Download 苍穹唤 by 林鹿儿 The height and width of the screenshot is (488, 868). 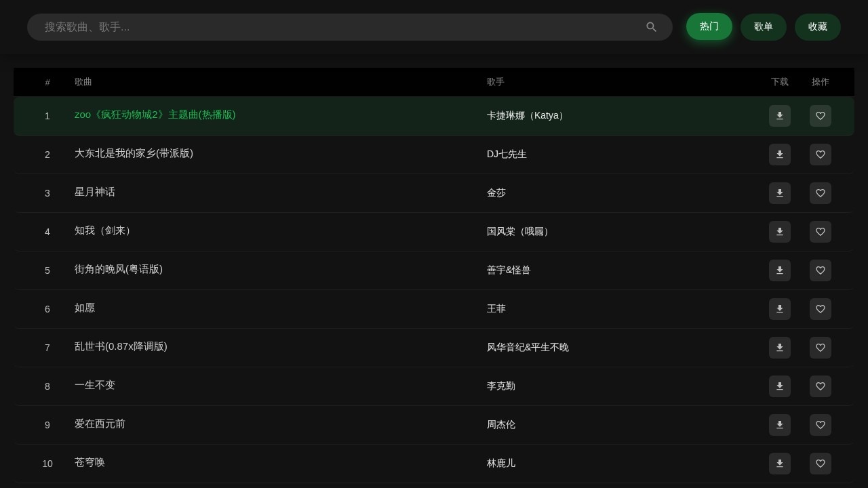pyautogui.click(x=780, y=464)
